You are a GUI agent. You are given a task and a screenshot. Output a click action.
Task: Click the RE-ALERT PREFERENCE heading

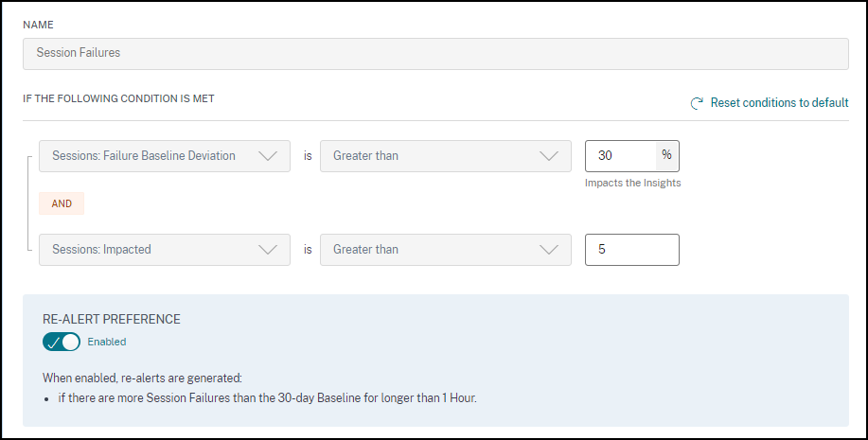tap(112, 319)
